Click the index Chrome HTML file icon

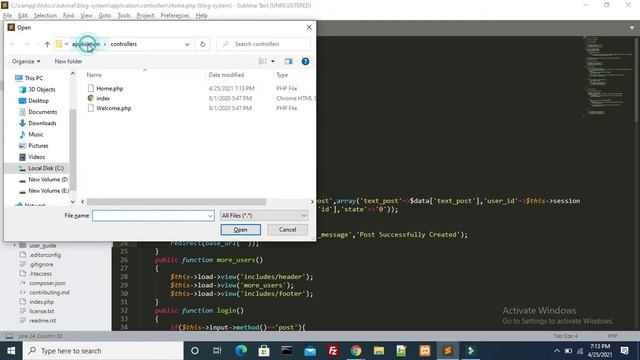[x=91, y=98]
